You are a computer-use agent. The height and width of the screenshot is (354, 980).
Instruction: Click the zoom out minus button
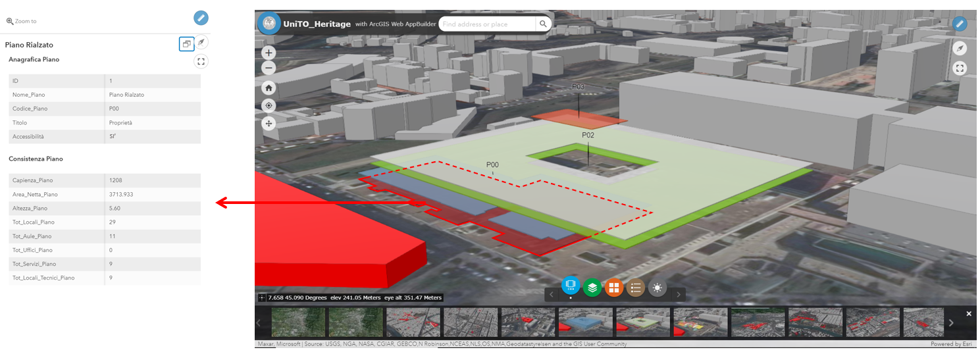269,68
